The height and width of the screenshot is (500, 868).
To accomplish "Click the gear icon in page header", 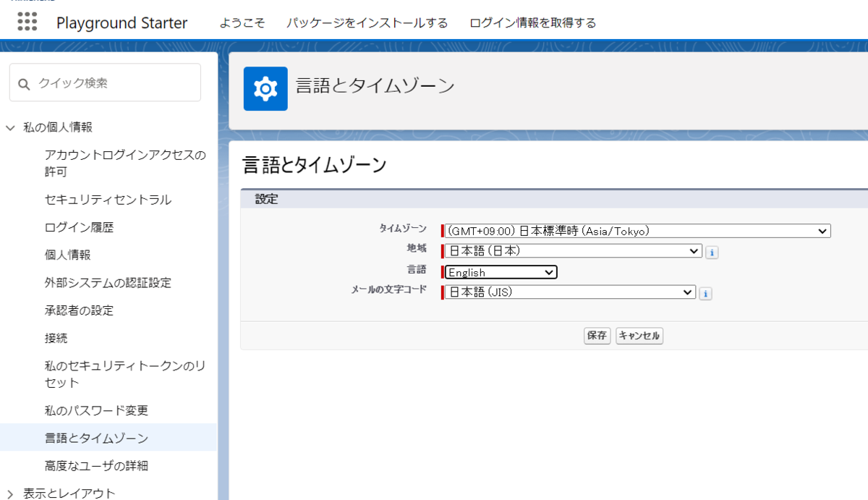I will coord(265,87).
